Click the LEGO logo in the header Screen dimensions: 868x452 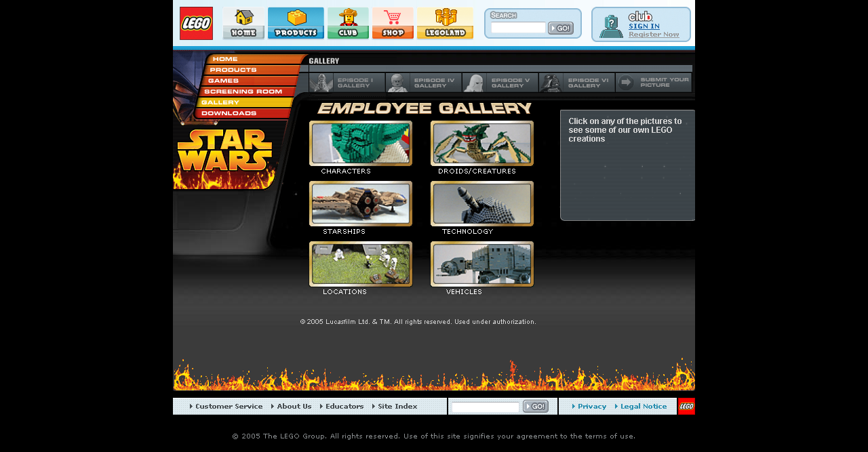(196, 23)
